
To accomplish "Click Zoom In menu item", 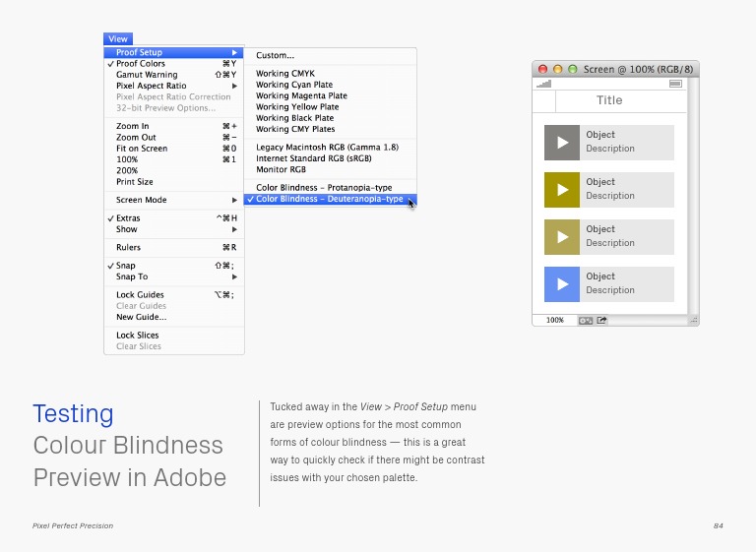I will pos(173,126).
